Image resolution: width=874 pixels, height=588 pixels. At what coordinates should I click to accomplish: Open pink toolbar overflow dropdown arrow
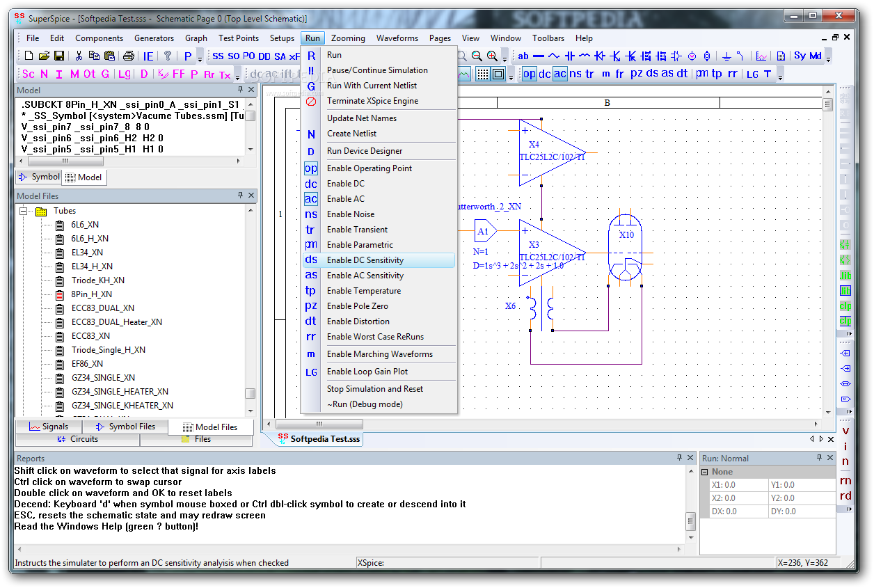pos(237,75)
